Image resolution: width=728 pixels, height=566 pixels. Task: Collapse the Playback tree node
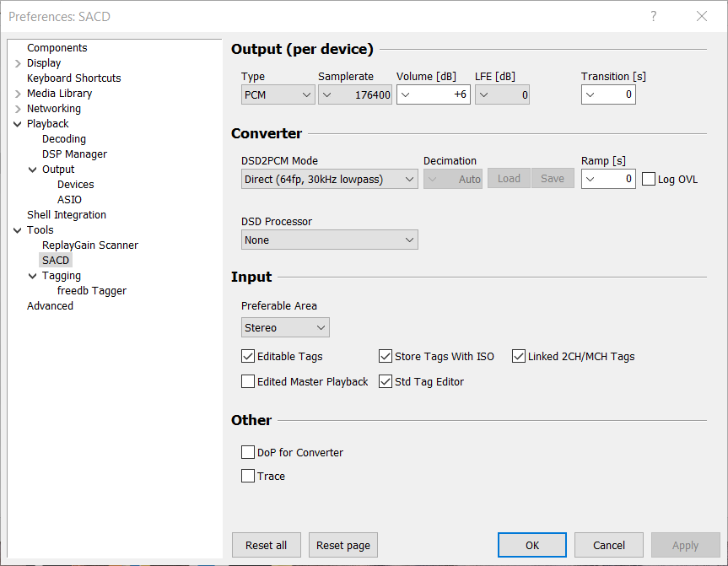click(18, 124)
